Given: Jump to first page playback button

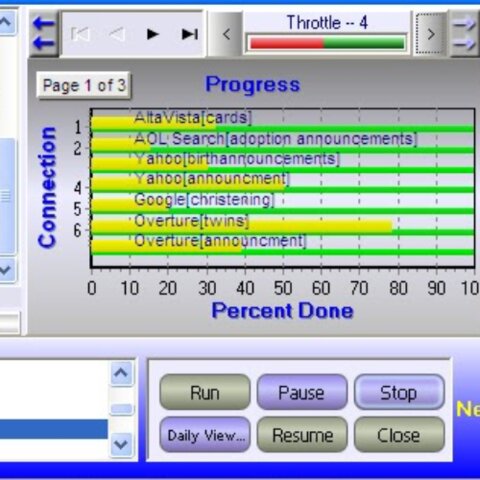Looking at the screenshot, I should click(x=80, y=34).
